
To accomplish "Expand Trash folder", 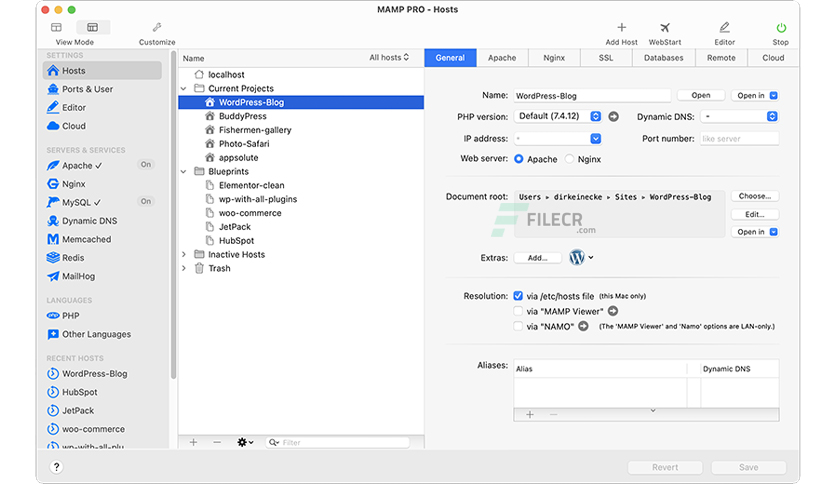I will (x=183, y=269).
